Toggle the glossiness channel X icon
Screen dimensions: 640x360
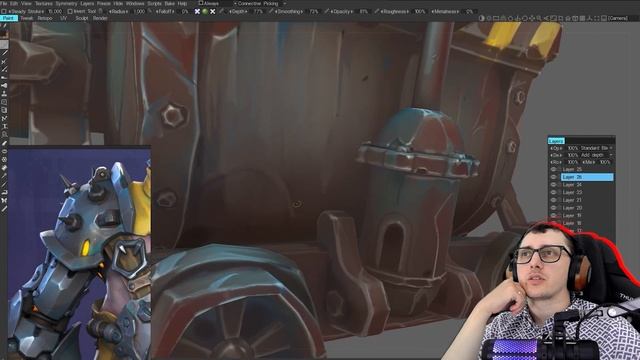click(213, 11)
